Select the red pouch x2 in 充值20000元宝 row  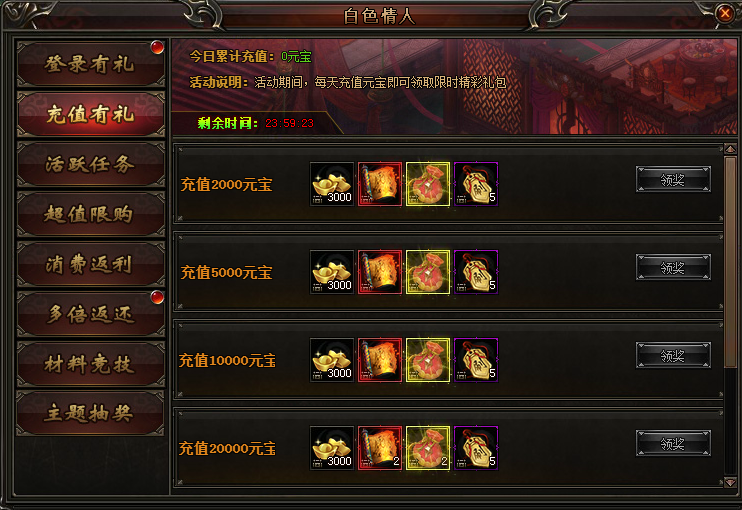pos(428,448)
